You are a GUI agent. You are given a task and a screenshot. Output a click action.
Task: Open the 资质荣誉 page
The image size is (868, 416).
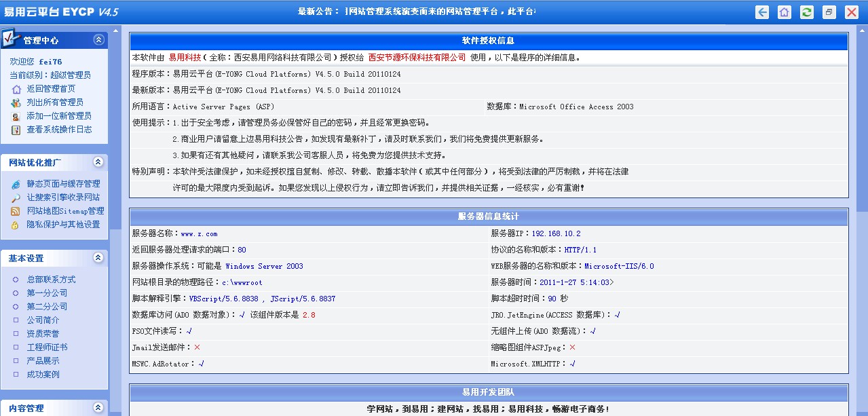[x=43, y=334]
